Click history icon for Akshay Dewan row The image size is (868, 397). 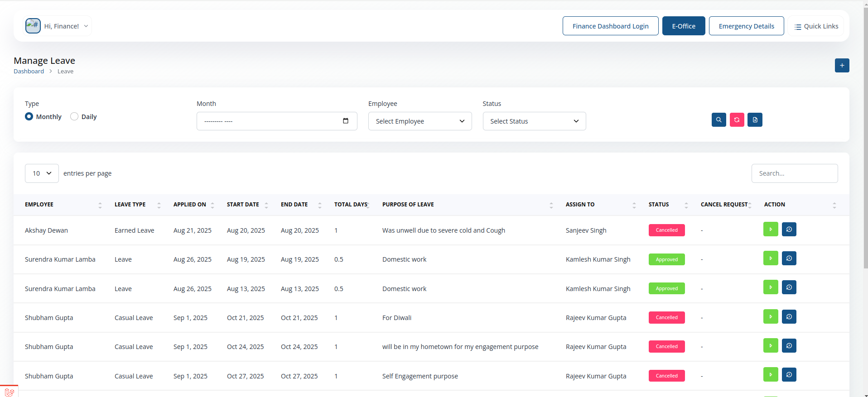pyautogui.click(x=789, y=229)
